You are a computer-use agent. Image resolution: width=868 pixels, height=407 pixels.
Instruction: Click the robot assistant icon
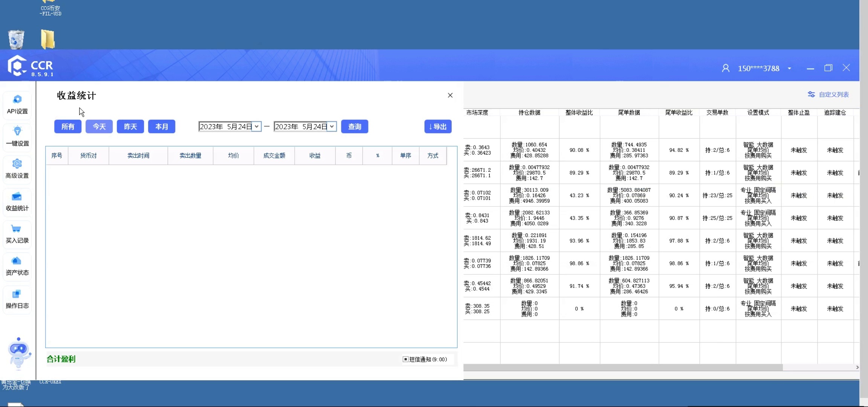tap(18, 353)
